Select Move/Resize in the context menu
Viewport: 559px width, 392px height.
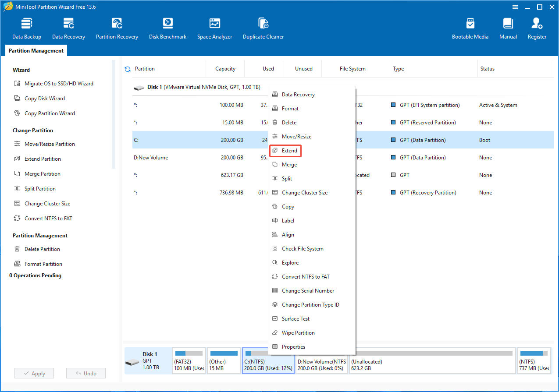tap(312, 137)
